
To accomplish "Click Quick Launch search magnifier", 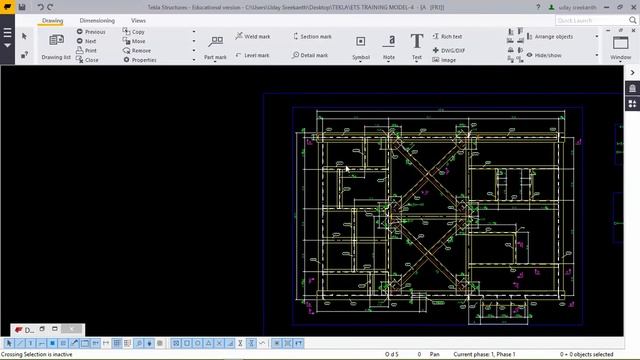I will (632, 20).
